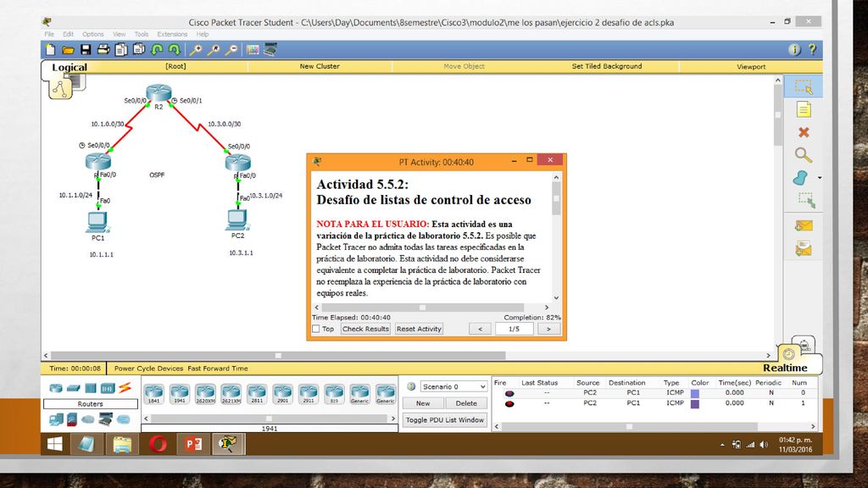Toggle the Fire button for PDU Num 1
Screen dimensions: 868x488
[x=509, y=403]
